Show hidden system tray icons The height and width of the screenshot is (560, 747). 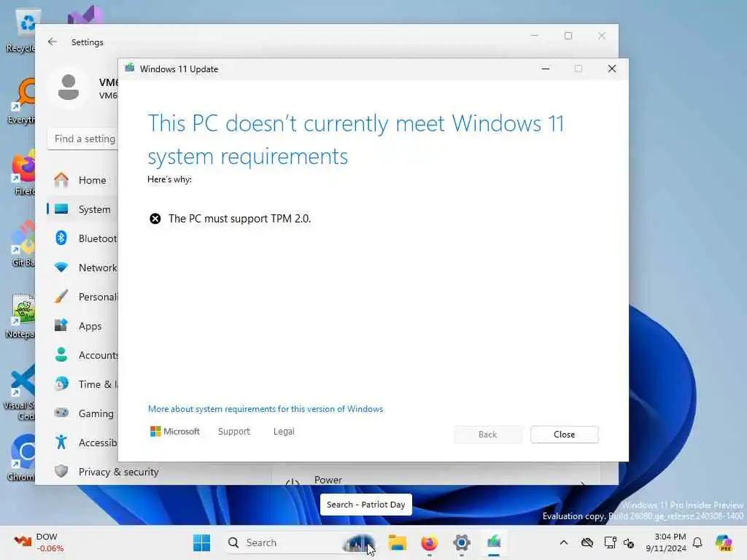[564, 542]
